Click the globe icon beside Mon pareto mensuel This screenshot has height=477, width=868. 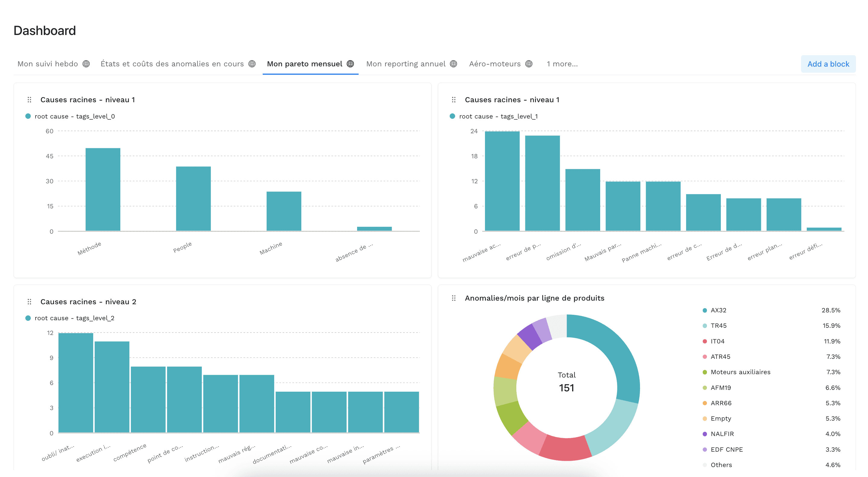350,64
